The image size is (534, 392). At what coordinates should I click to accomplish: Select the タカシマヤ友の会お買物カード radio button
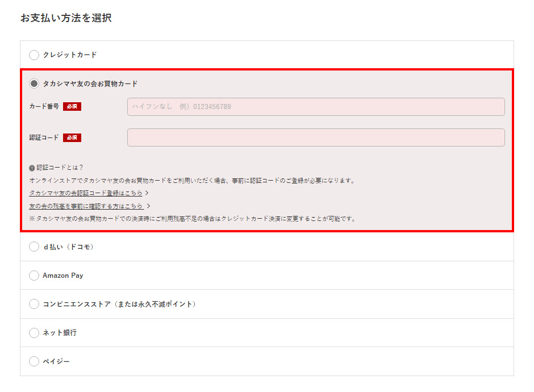34,84
